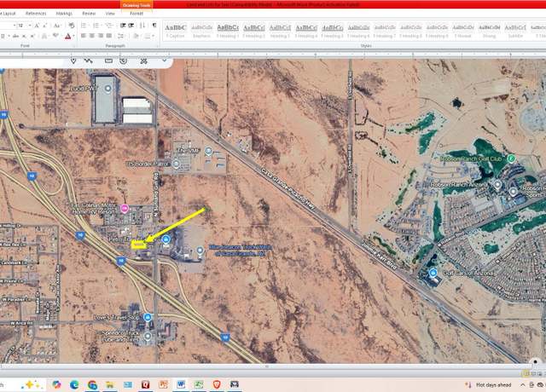The width and height of the screenshot is (546, 392).
Task: Apply the text highlight color
Action: [x=55, y=36]
